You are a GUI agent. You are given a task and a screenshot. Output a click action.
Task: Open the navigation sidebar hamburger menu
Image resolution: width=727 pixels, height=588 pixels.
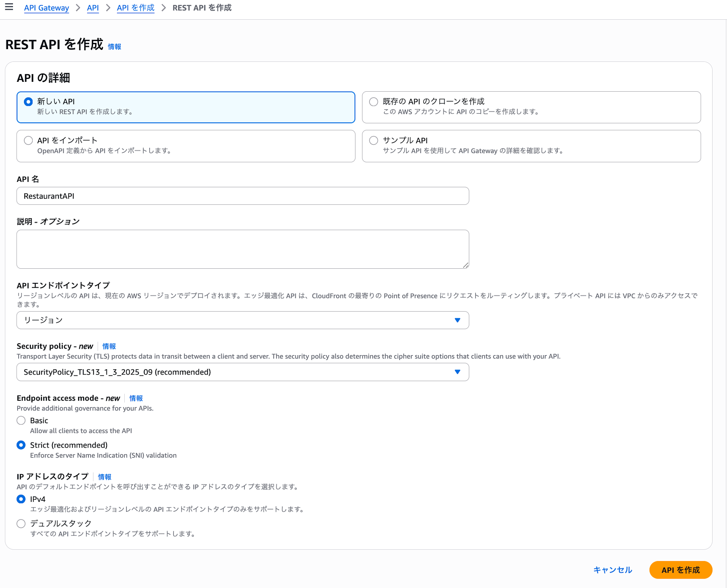pos(9,7)
